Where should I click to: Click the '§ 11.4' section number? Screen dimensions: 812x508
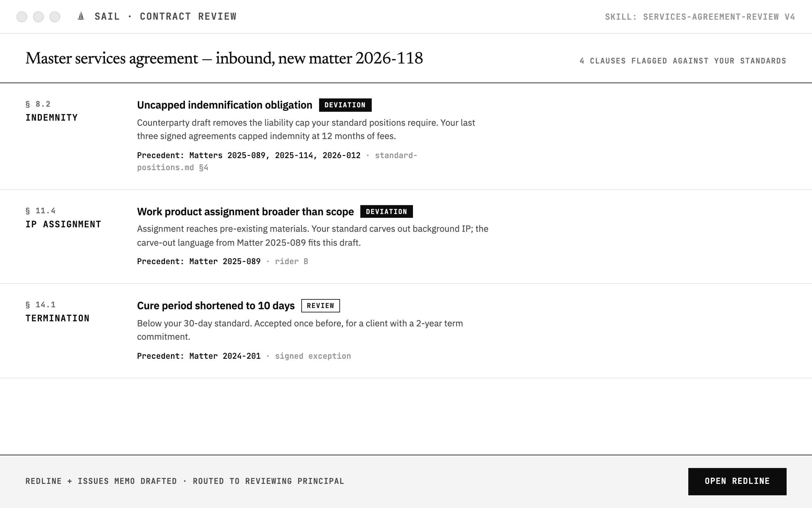click(x=41, y=211)
